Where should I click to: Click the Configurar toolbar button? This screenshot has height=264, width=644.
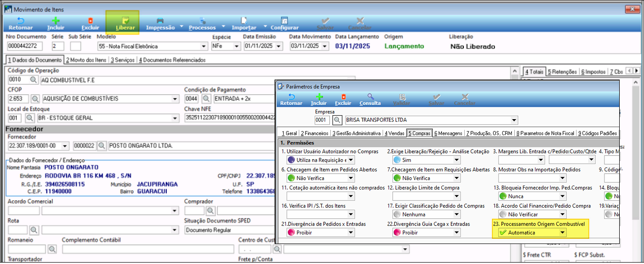point(284,23)
